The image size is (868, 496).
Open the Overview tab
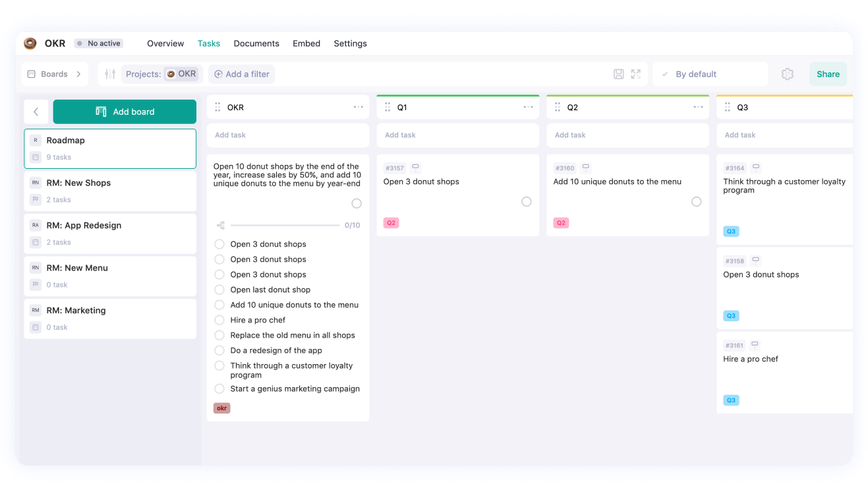[x=165, y=44]
